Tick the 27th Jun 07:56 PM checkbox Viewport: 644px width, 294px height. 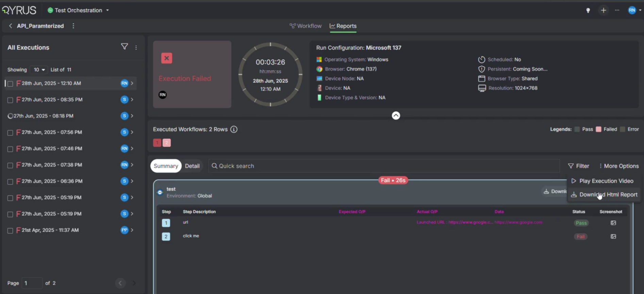tap(10, 133)
